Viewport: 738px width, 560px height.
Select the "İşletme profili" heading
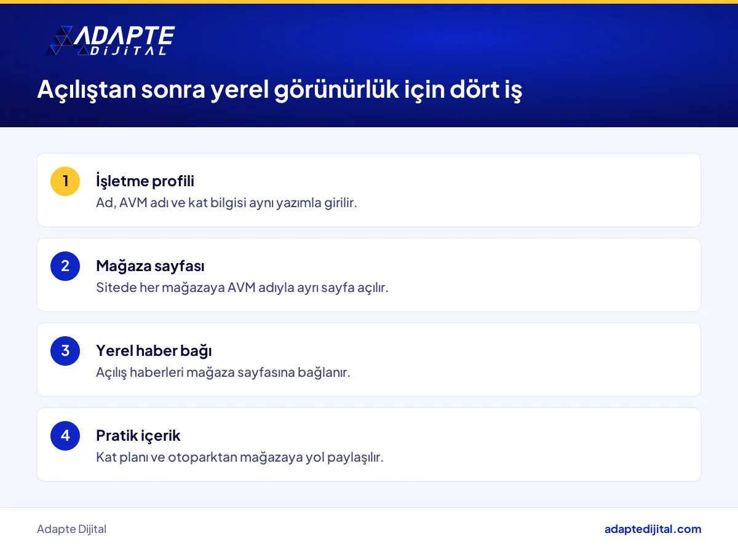(145, 181)
